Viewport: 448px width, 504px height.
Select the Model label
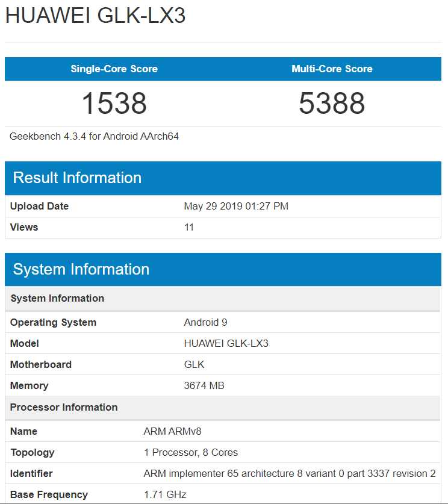(25, 343)
